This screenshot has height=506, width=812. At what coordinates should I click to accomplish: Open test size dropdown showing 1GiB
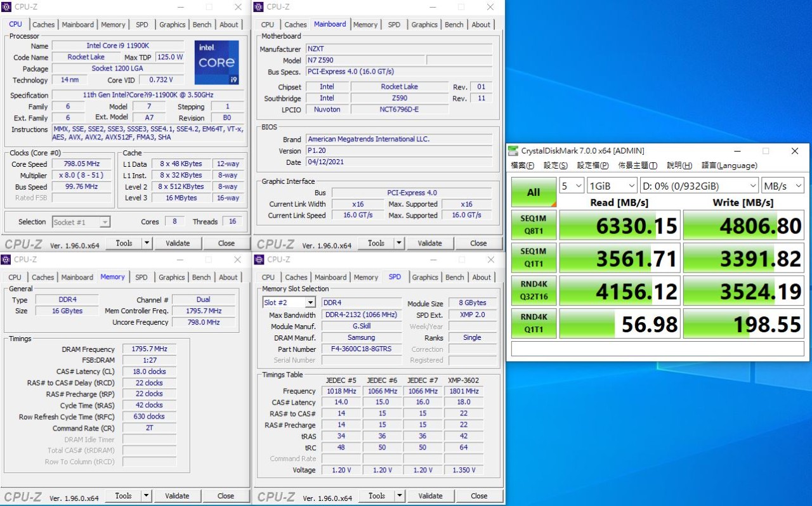pos(612,186)
